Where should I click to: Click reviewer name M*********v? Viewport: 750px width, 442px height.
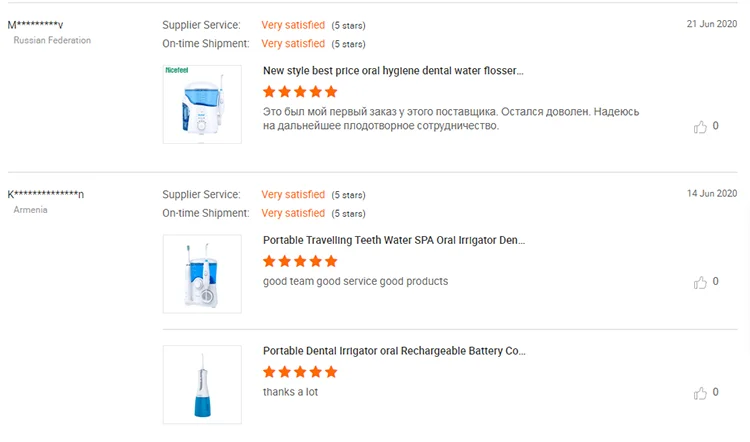point(36,24)
